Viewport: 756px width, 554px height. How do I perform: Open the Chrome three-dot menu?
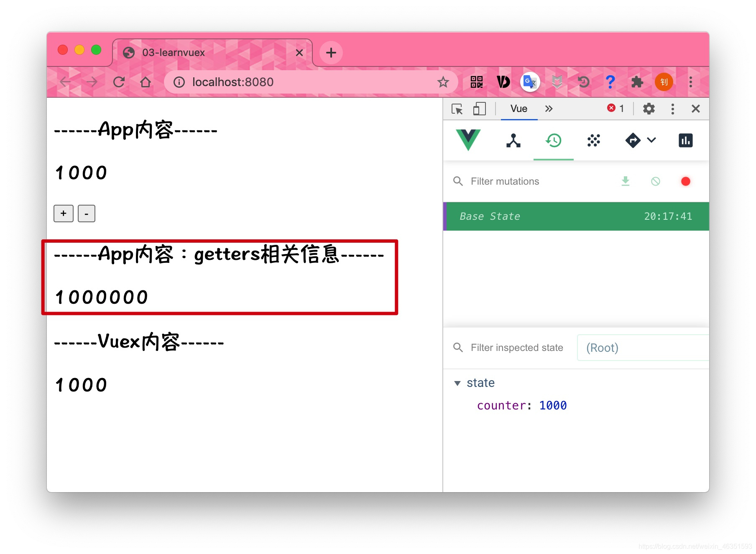click(691, 82)
